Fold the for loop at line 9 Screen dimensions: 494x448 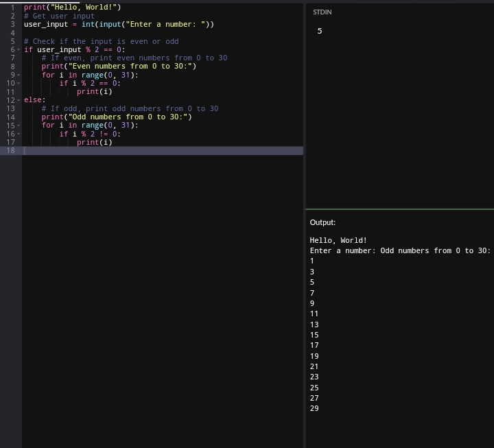[19, 75]
